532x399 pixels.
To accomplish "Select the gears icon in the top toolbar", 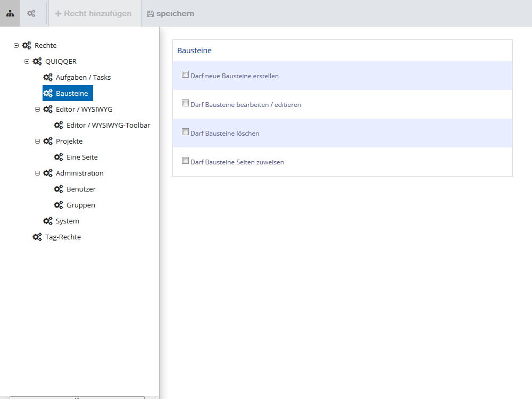I will (x=31, y=13).
